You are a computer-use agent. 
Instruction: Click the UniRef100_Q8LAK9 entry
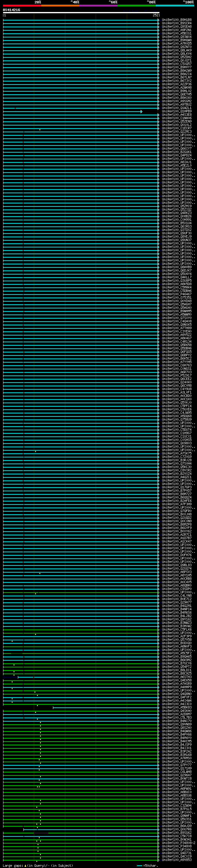(177, 50)
